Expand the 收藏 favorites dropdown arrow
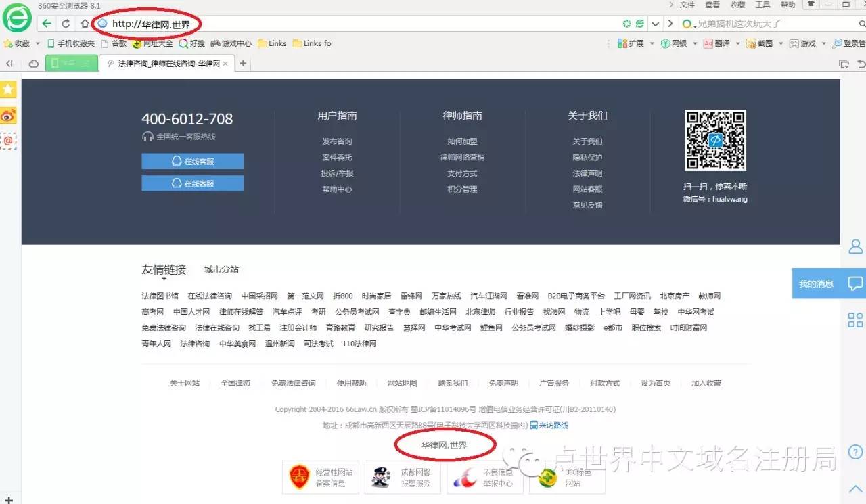866x504 pixels. (38, 43)
